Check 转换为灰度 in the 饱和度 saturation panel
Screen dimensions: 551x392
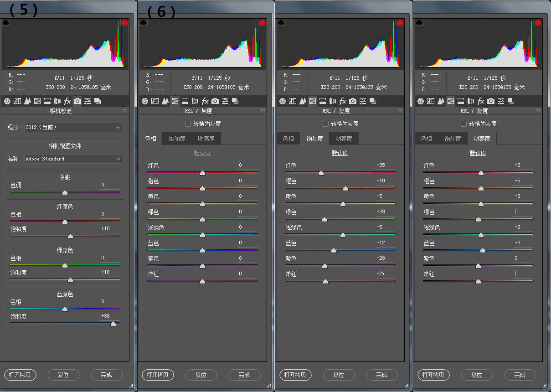[325, 124]
